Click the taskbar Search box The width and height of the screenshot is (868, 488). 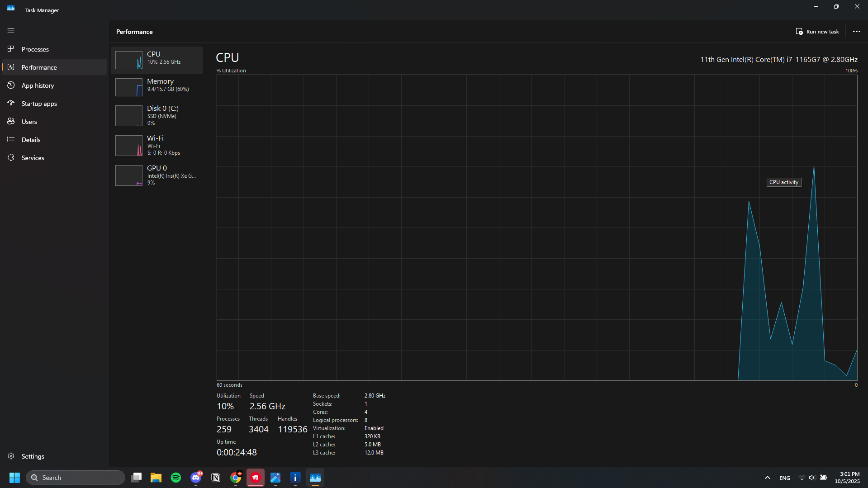[x=76, y=478]
